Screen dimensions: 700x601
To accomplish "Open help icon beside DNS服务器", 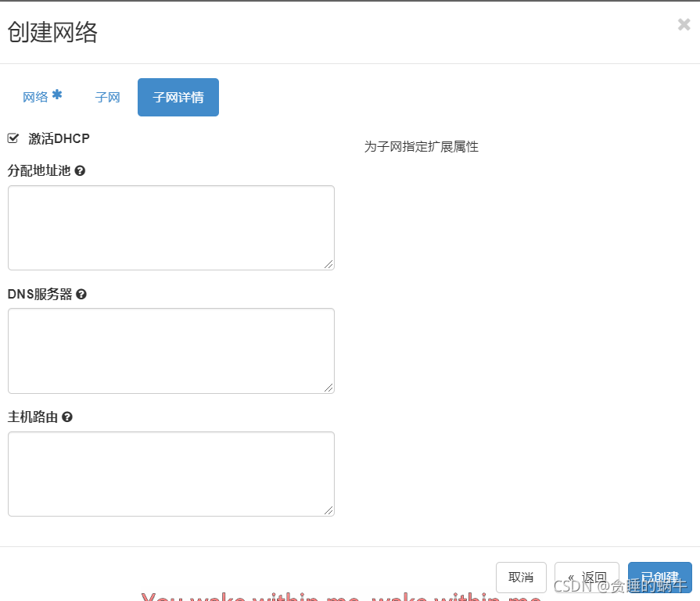I will 81,294.
